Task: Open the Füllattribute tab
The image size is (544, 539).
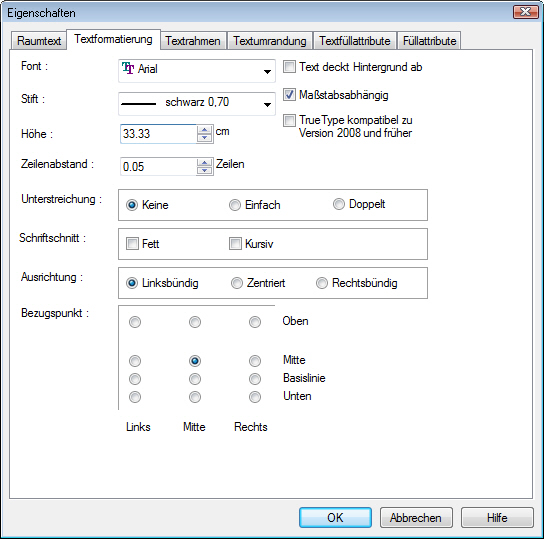Action: tap(429, 41)
